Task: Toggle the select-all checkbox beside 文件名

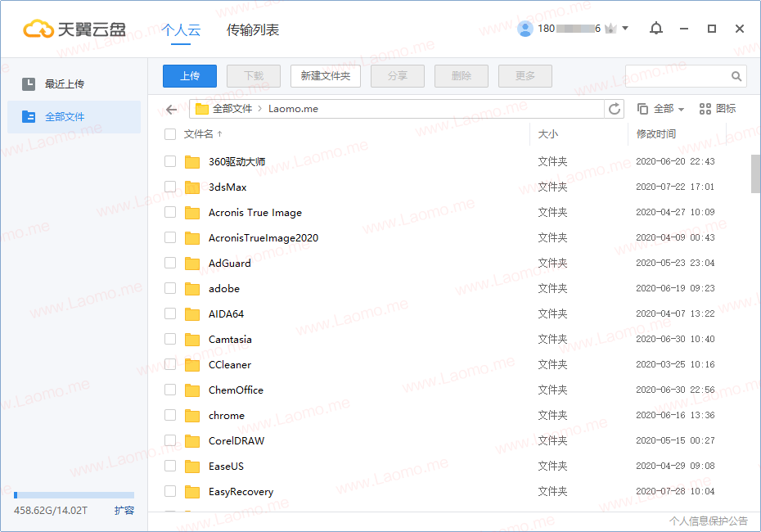Action: (170, 134)
